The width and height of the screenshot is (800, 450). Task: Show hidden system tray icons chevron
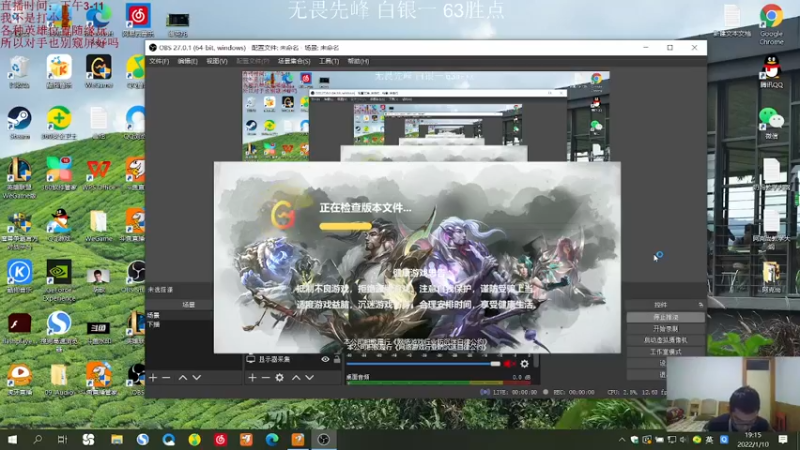coord(622,439)
